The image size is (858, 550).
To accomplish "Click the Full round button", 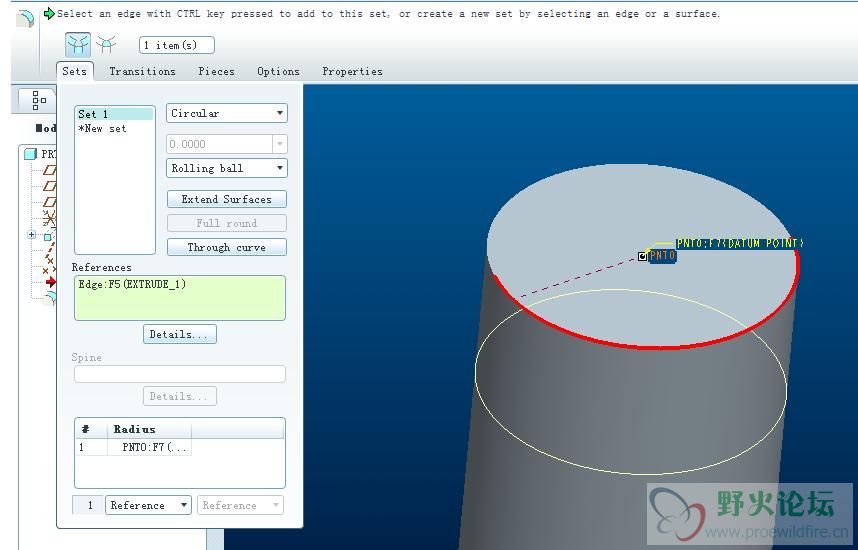I will click(x=227, y=223).
